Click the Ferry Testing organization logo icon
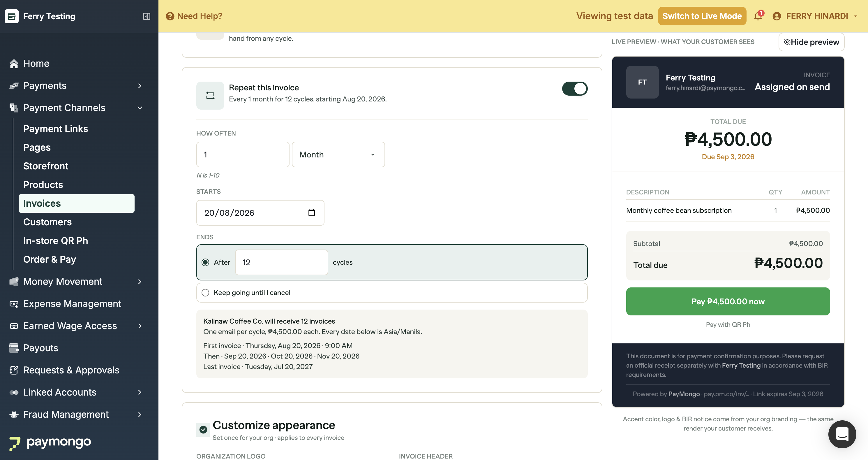 11,16
